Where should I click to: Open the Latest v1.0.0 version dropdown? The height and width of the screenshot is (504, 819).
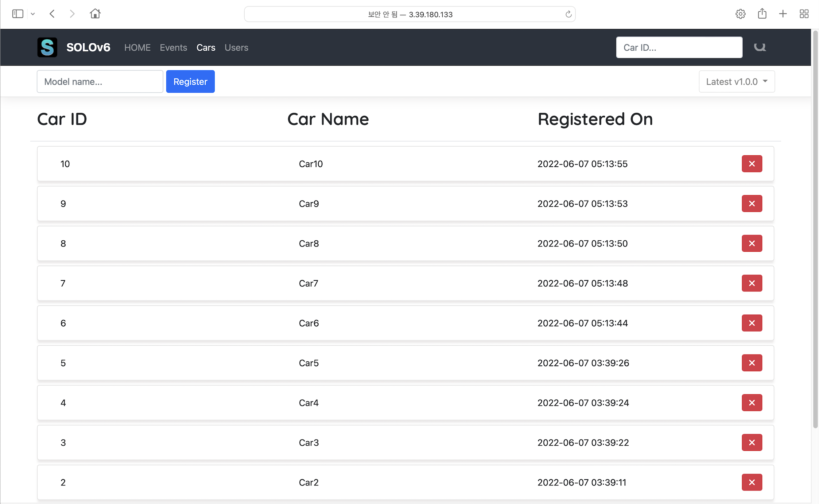coord(736,81)
